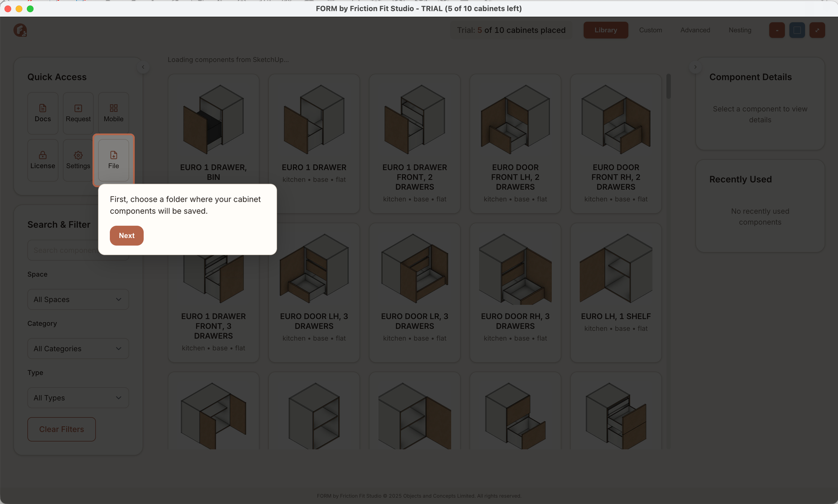Click the red minimize panel icon

[x=777, y=30]
